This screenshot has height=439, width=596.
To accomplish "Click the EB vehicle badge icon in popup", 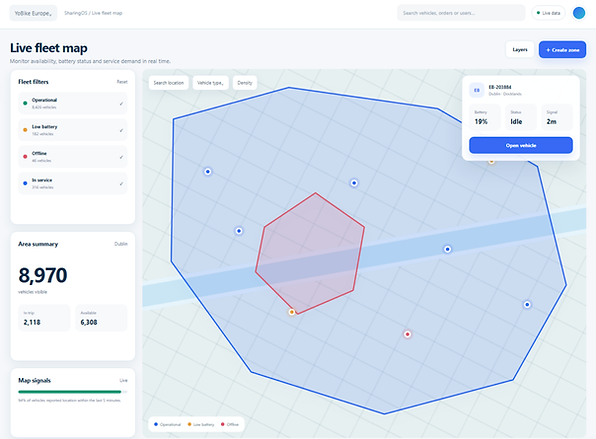I will [x=477, y=90].
